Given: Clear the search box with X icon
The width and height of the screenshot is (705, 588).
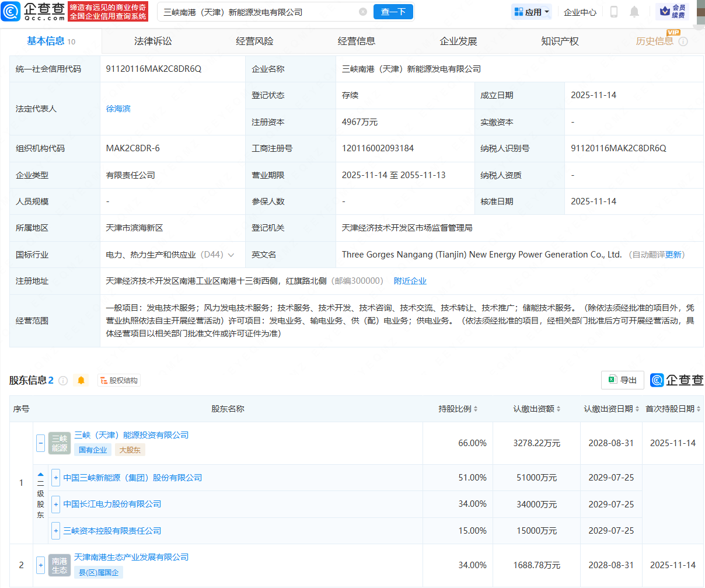Looking at the screenshot, I should 363,12.
